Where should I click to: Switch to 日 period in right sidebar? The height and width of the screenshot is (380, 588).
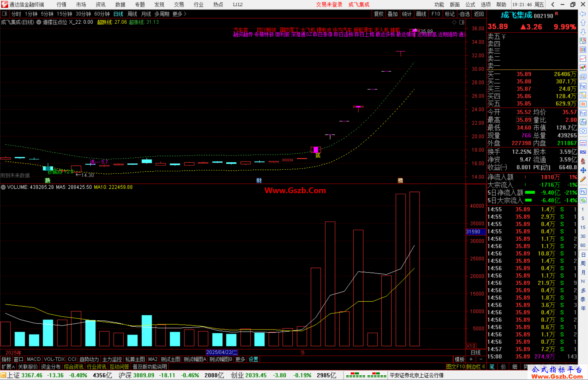coord(583,255)
